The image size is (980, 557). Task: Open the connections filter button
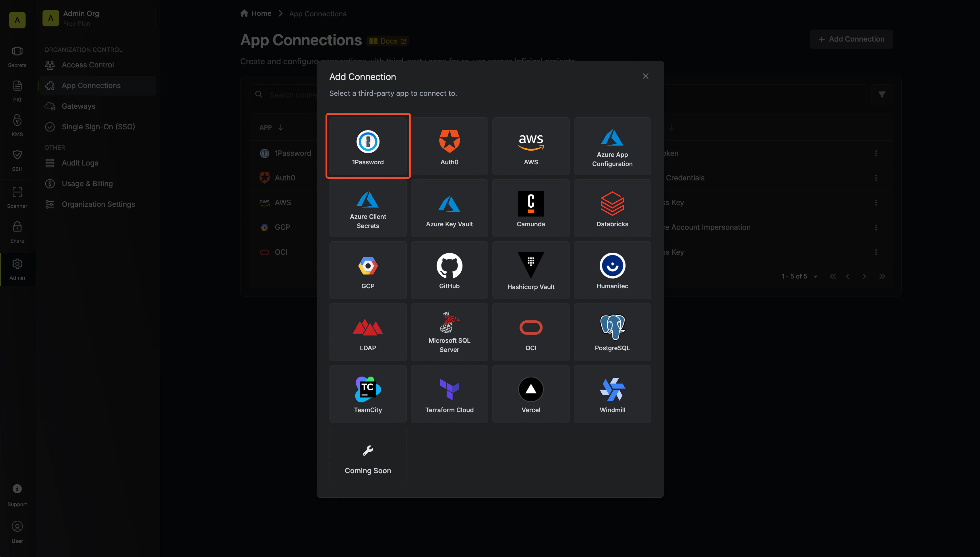point(882,94)
